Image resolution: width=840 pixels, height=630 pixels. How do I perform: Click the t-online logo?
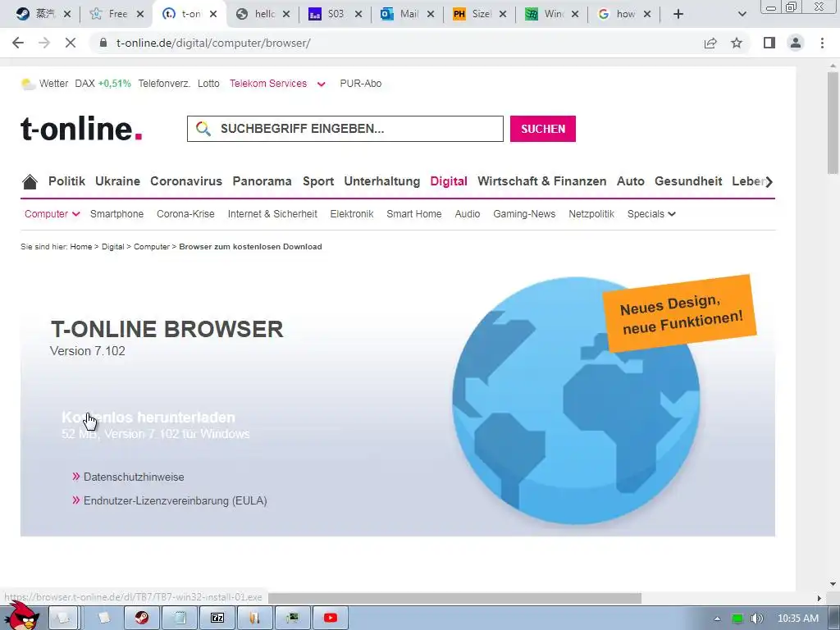pyautogui.click(x=81, y=129)
